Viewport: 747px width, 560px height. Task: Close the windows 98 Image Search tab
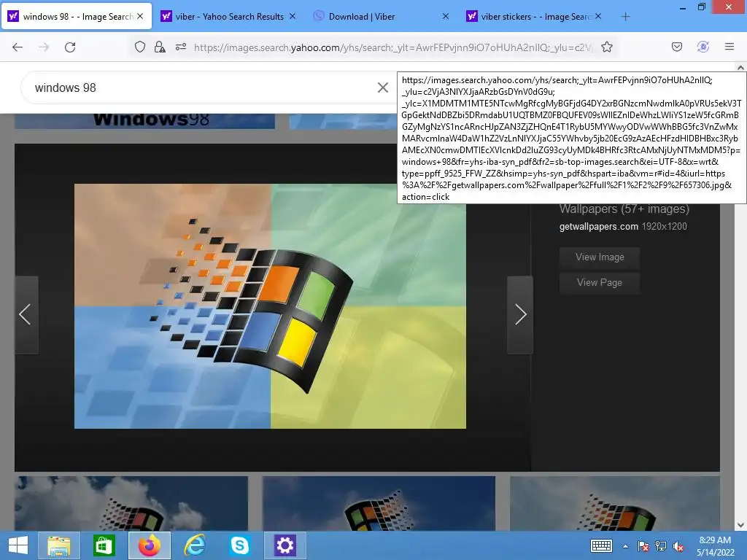tap(140, 16)
